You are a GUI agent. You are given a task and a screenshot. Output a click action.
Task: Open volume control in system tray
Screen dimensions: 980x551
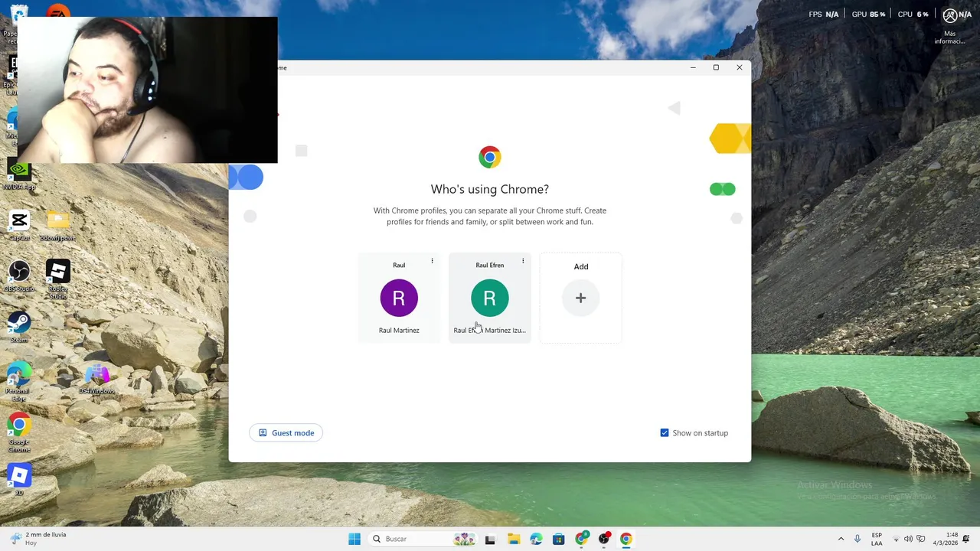point(908,539)
